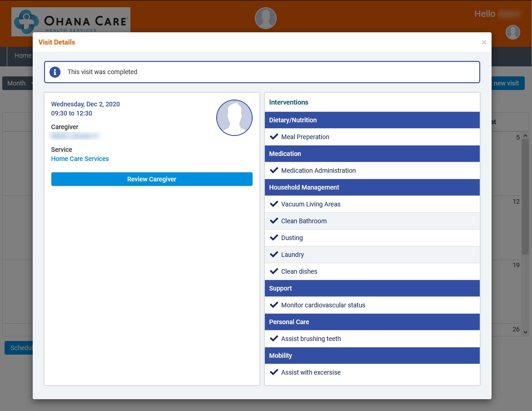The image size is (532, 411).
Task: Click the Ohana Care logo
Action: click(x=71, y=20)
